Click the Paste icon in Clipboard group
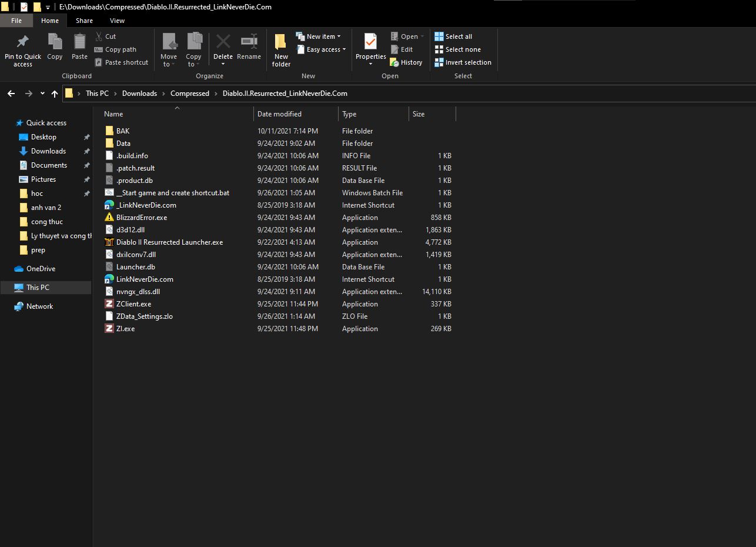 (79, 42)
